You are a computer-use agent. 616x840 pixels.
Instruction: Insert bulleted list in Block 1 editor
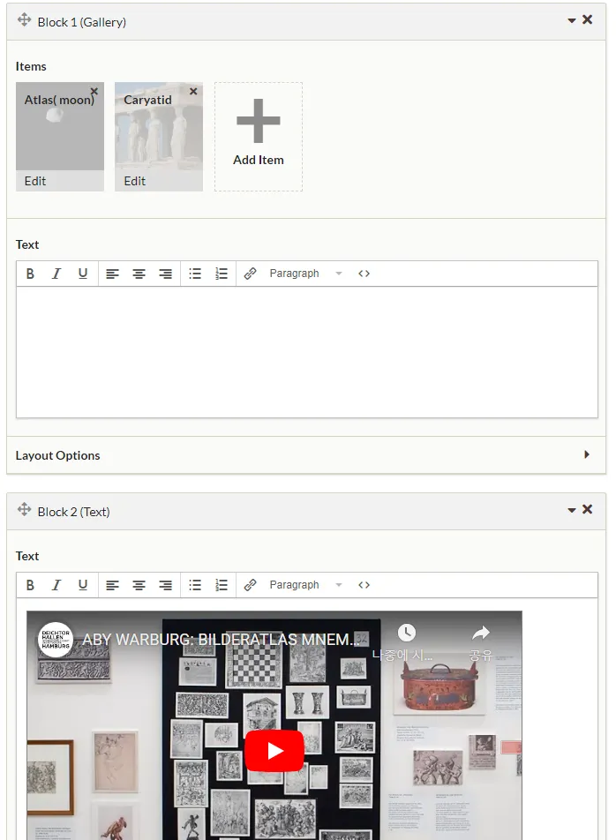click(195, 274)
